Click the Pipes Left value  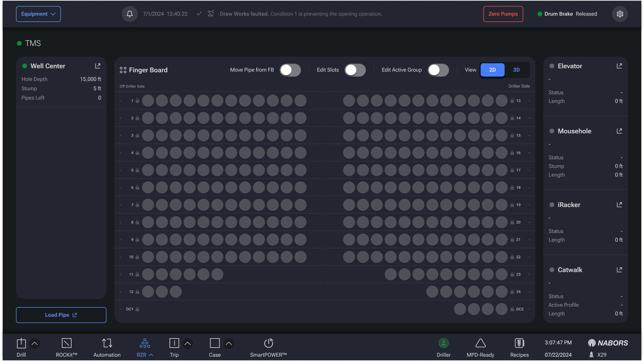click(x=99, y=98)
